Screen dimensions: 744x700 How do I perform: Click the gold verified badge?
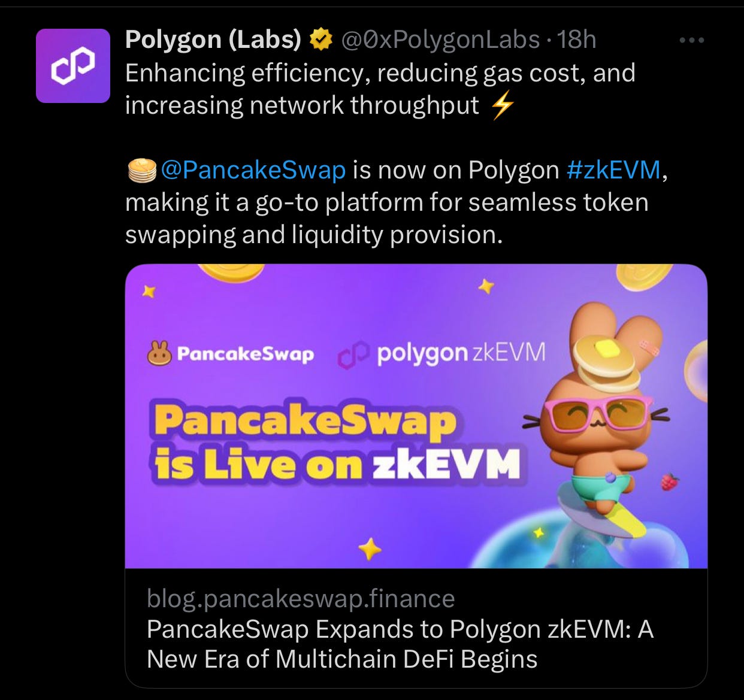320,40
